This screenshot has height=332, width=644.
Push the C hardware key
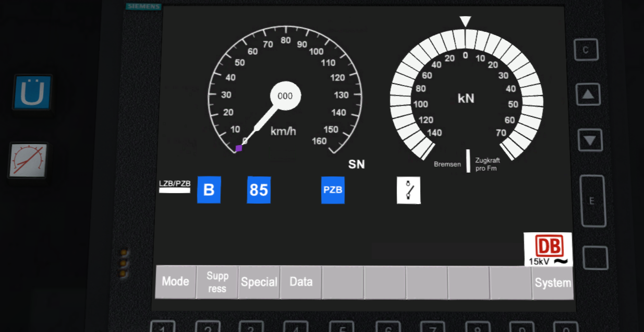coord(586,50)
